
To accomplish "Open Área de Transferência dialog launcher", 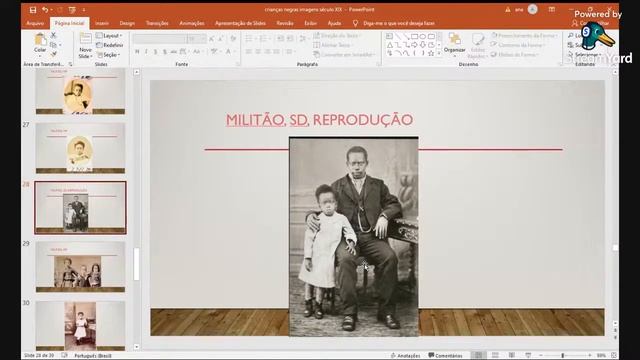I will click(x=70, y=64).
